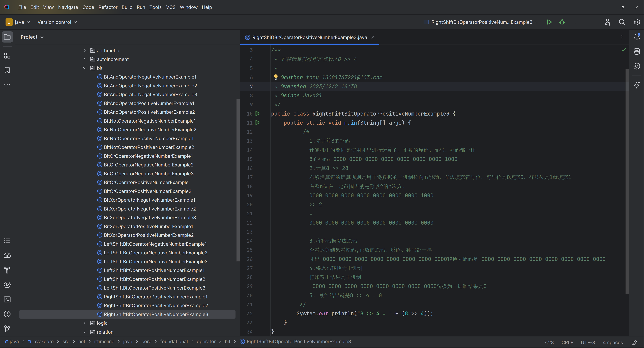Open the Bookmarks tool window icon
This screenshot has height=348, width=644.
pos(7,70)
